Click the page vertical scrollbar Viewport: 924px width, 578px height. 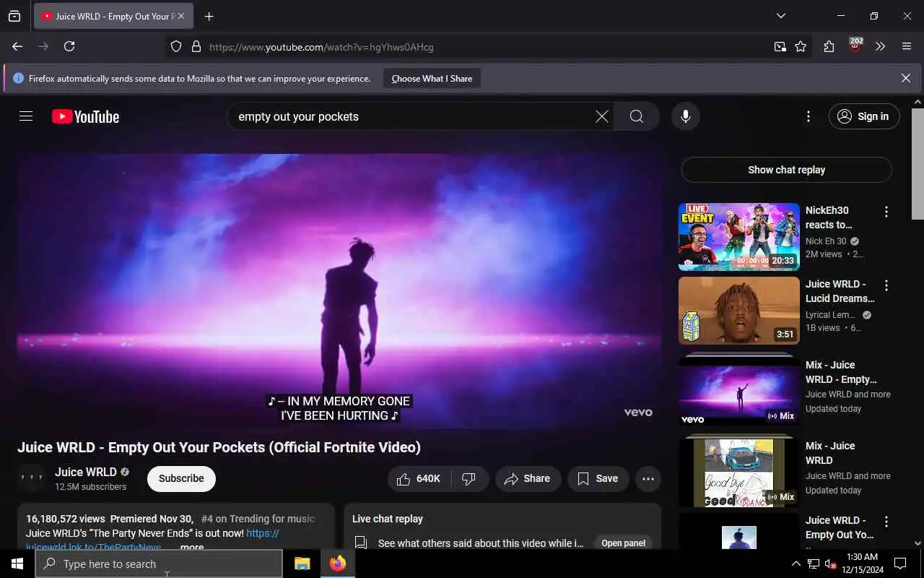click(918, 163)
